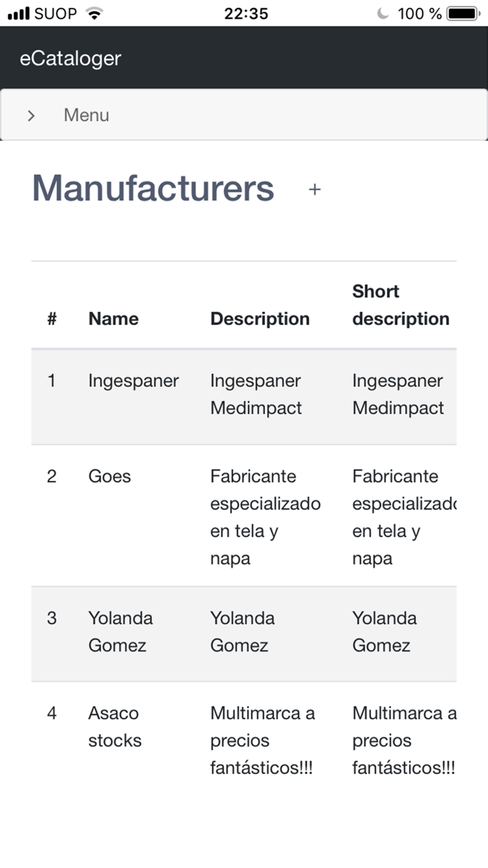Click the Multimarca a precios description cell
This screenshot has width=488, height=868.
(x=262, y=740)
